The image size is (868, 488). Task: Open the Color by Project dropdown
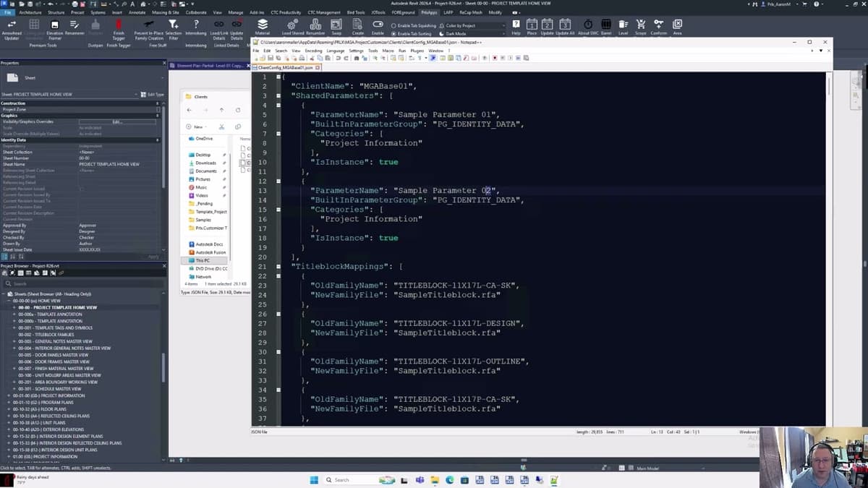tap(473, 25)
